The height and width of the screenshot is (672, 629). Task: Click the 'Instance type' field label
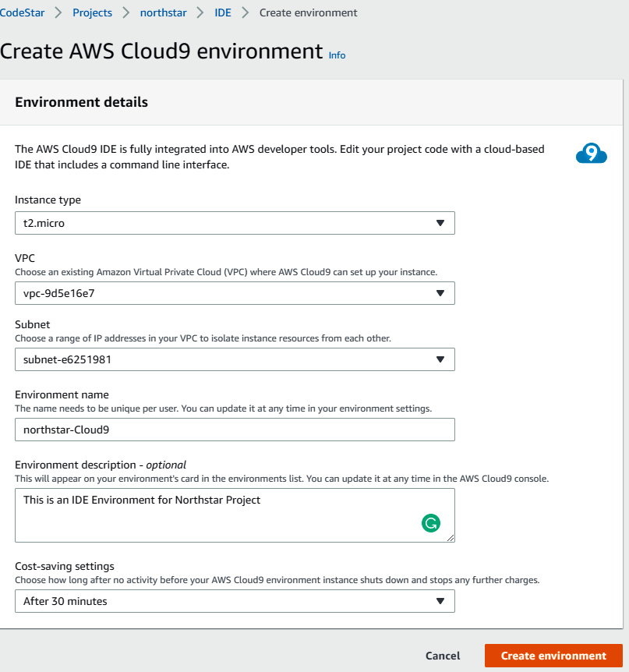point(48,200)
